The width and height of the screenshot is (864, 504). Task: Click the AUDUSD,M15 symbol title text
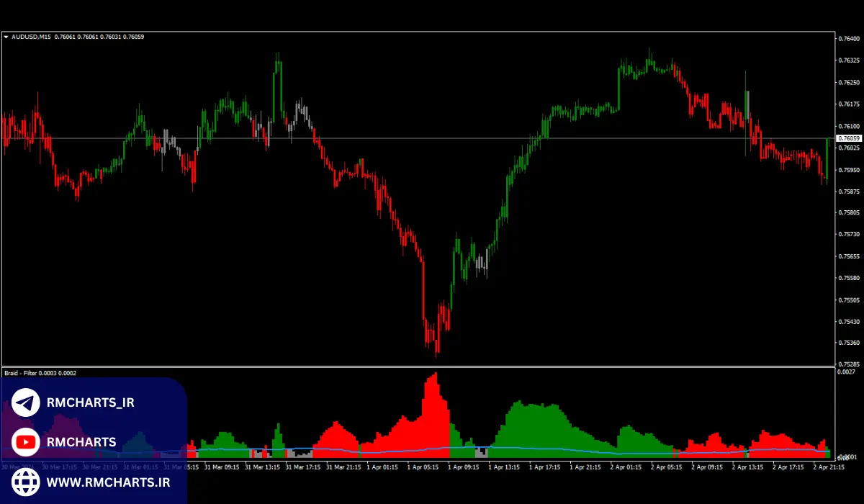[x=31, y=37]
